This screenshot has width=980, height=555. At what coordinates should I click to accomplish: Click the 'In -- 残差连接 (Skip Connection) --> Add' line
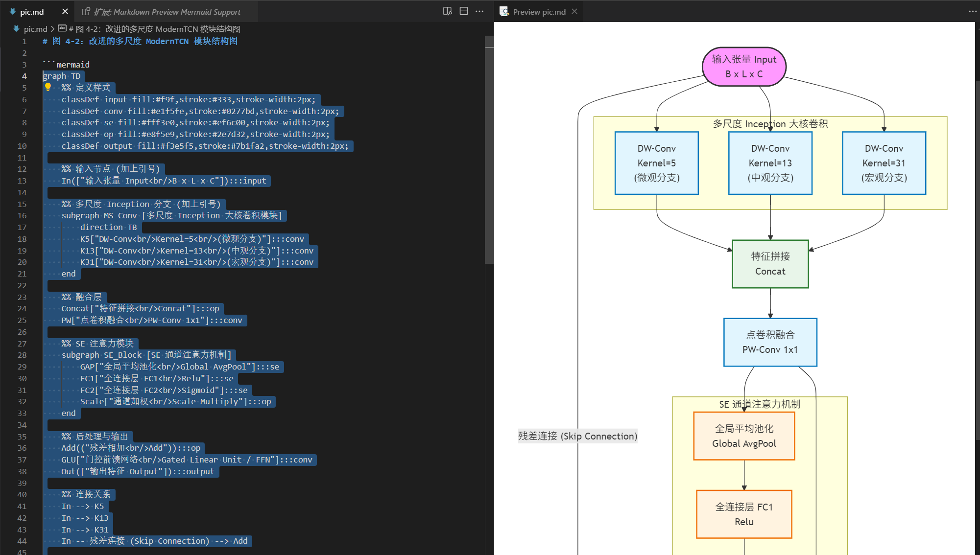click(x=155, y=541)
